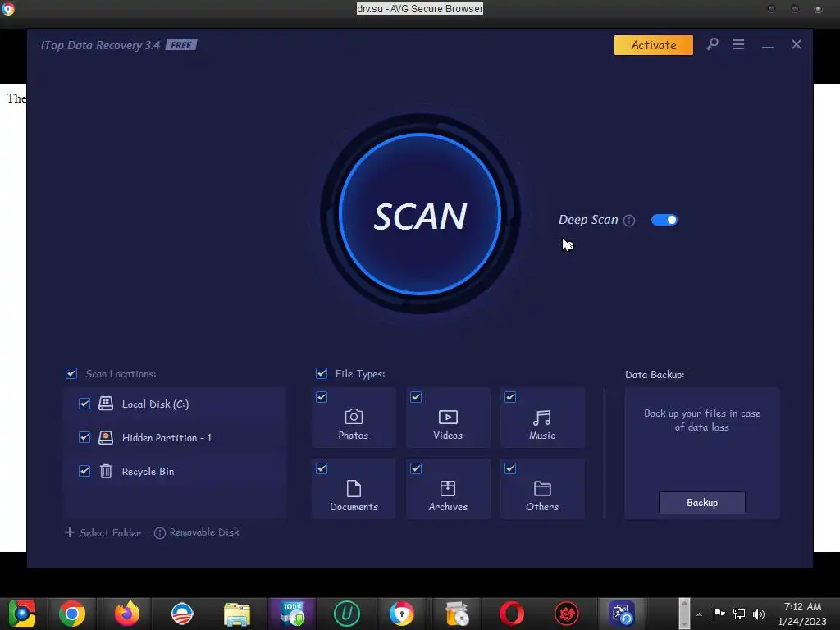Click the Hidden Partition drive icon
The image size is (840, 630).
pyautogui.click(x=106, y=437)
